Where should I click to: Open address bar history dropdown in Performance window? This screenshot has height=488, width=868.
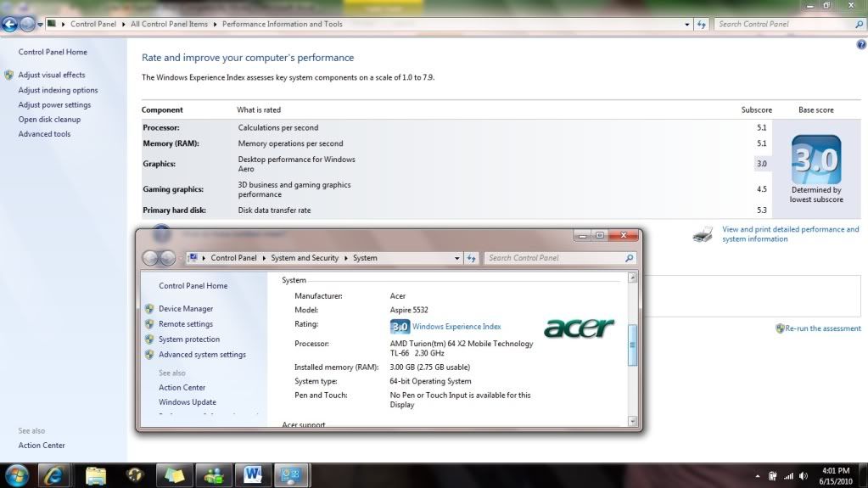click(x=687, y=25)
